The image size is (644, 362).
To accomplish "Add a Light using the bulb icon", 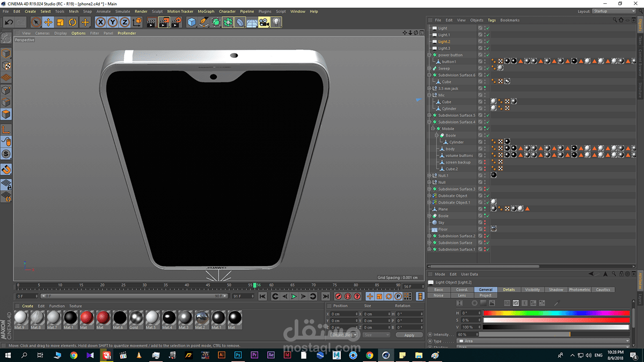I will click(x=276, y=22).
